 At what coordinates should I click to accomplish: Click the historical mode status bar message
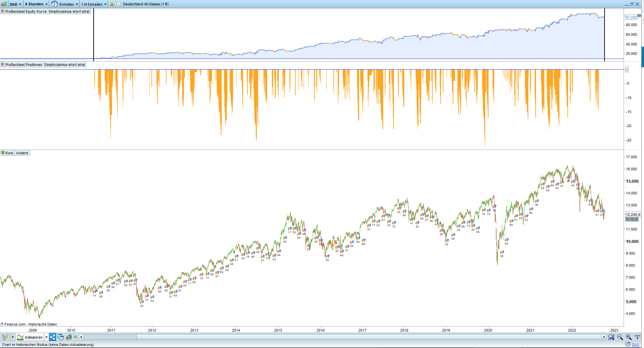(48, 345)
